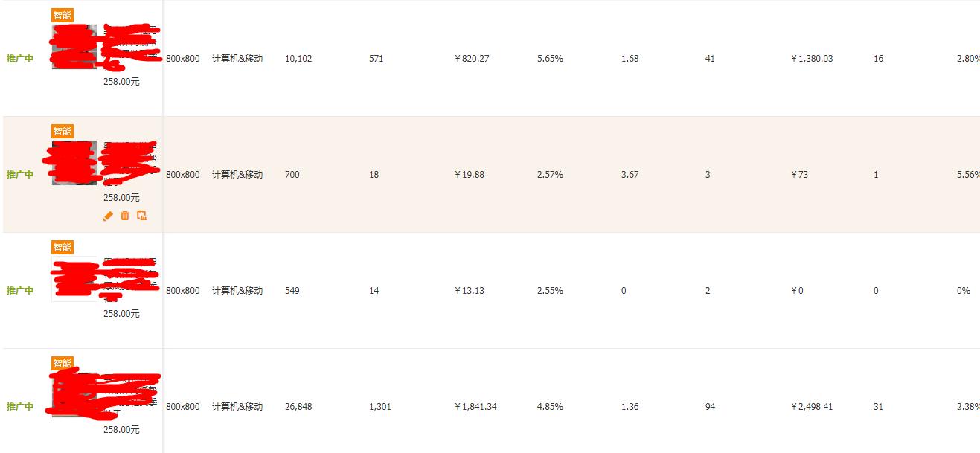Click the 推广中 status in the 571 clicks row
This screenshot has width=980, height=453.
tap(20, 59)
